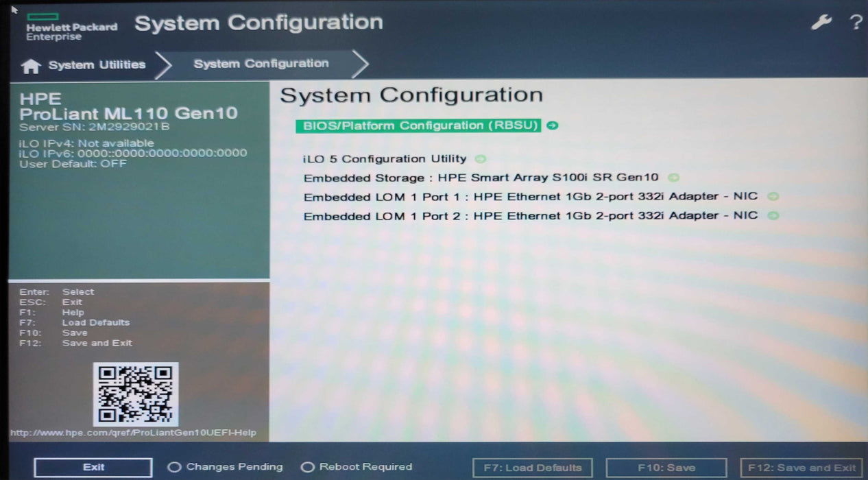Click the F7: Load Defaults shortcut hint

click(75, 322)
